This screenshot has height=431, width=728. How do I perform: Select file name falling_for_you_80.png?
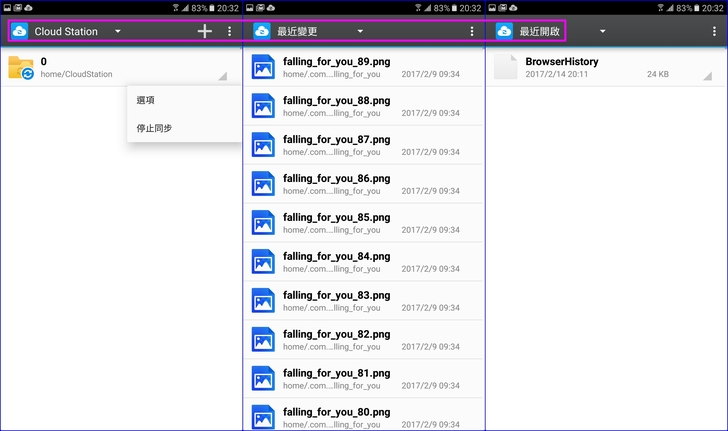coord(337,412)
